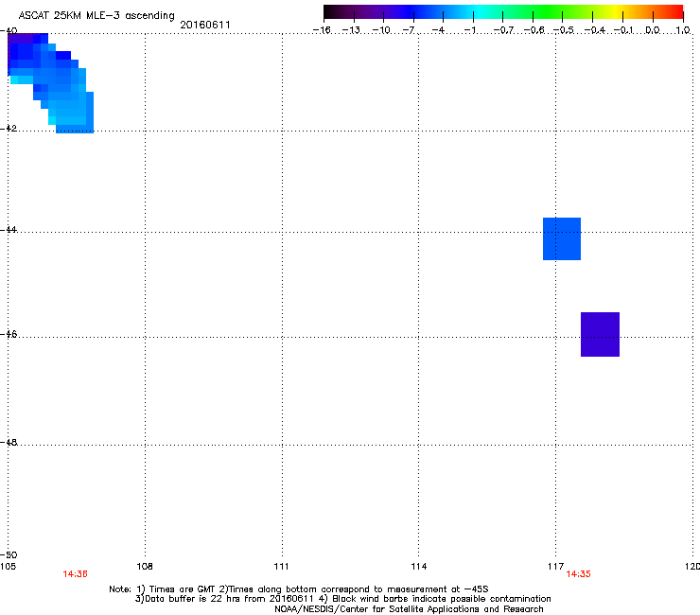Click the 117 longitude axis label

(556, 567)
